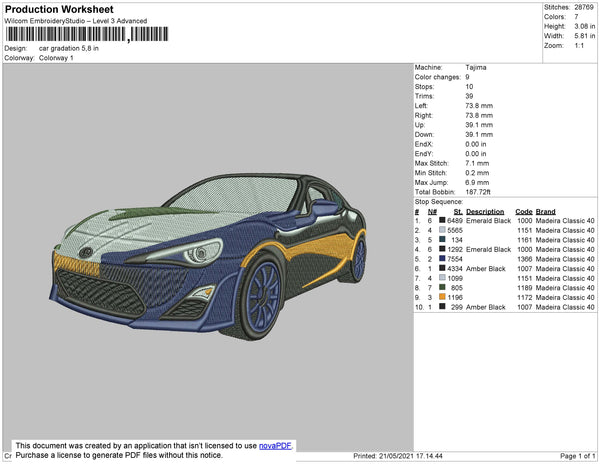The width and height of the screenshot is (600, 464).
Task: Pick the green swatch for stop 8
Action: point(444,287)
